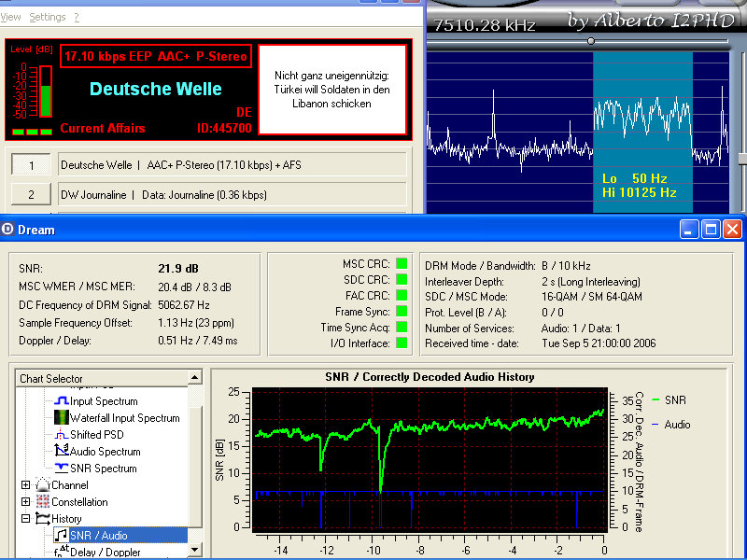Click the Constellation group icon
This screenshot has width=747, height=560.
pos(43,501)
